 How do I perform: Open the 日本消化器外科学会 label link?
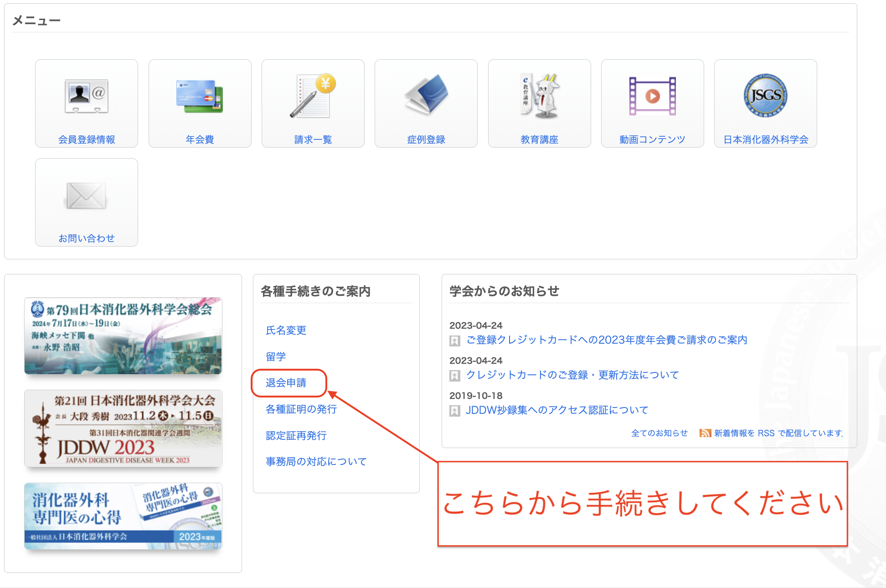tap(766, 139)
